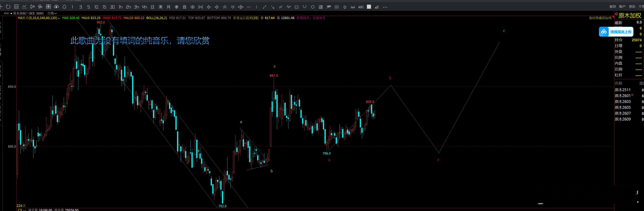
Task: Toggle the chart link chain icon
Action: [x=6, y=13]
